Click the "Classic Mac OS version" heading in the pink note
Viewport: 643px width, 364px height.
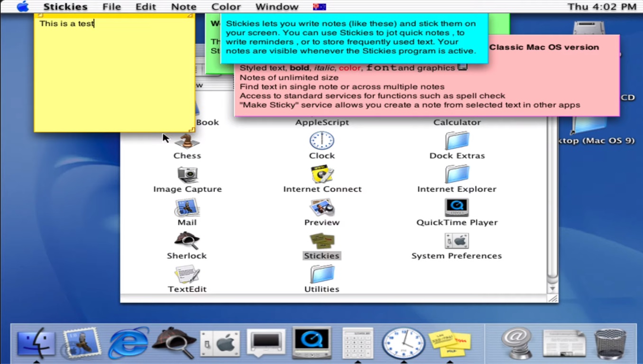pos(544,47)
